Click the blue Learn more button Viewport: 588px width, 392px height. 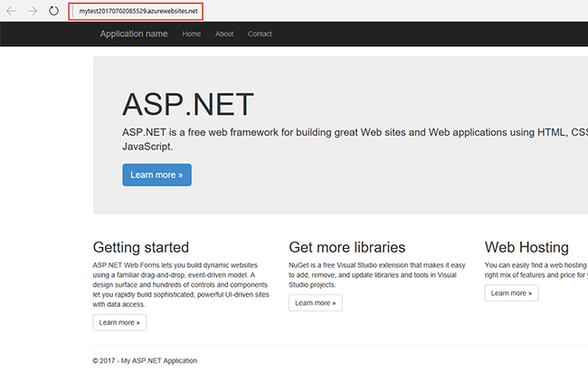pyautogui.click(x=156, y=175)
